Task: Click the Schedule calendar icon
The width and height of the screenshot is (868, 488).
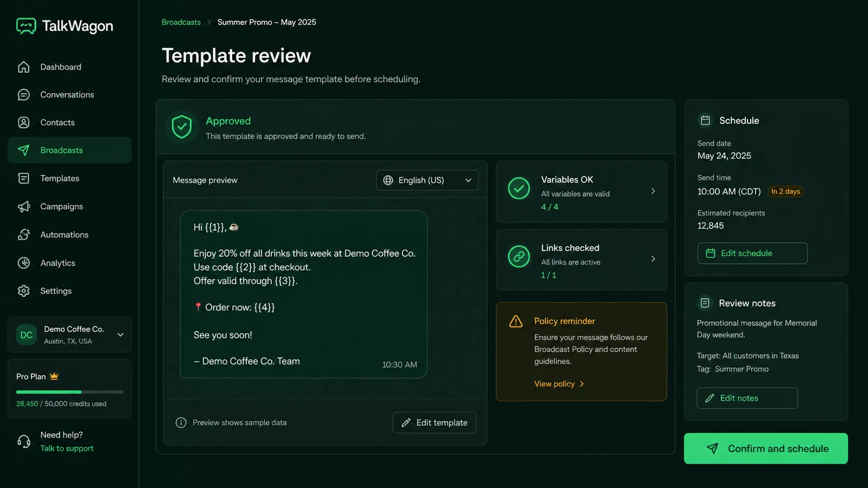Action: pos(705,120)
